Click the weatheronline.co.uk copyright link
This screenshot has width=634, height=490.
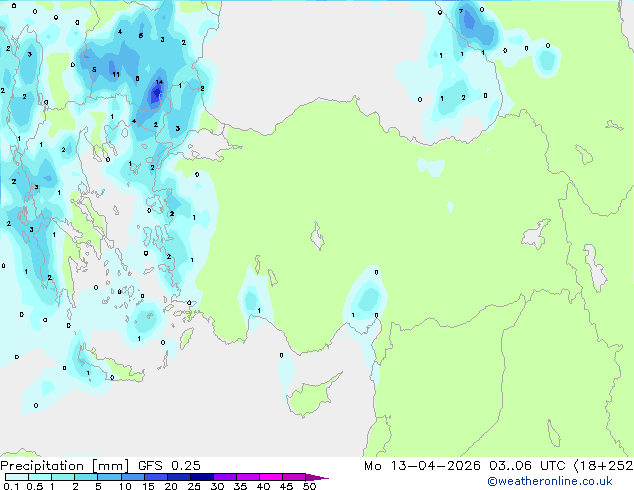[550, 481]
